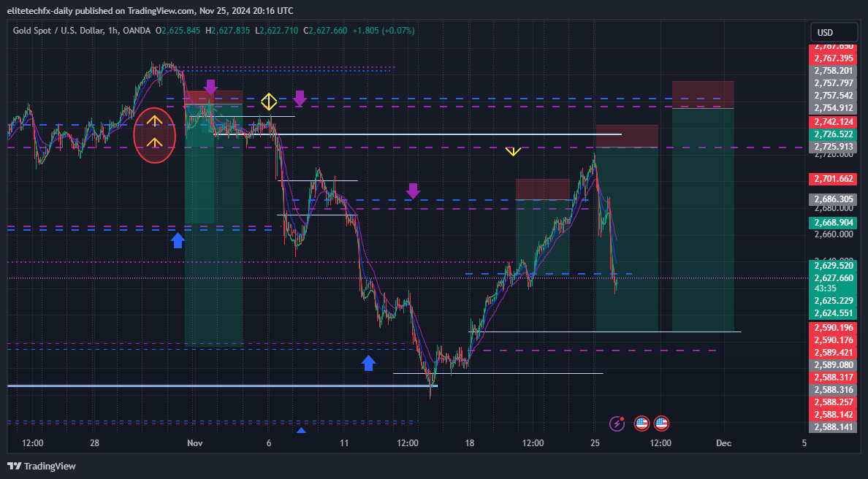Click the 43:35 bar countdown timer

[826, 288]
